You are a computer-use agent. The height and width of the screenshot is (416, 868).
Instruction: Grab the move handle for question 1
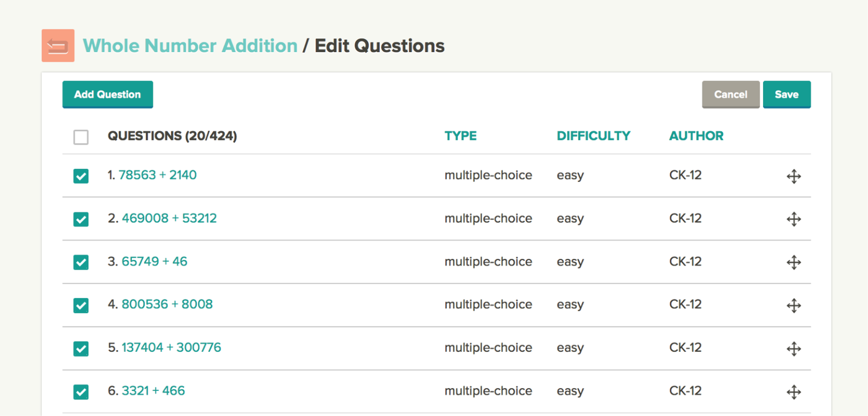[x=794, y=176]
